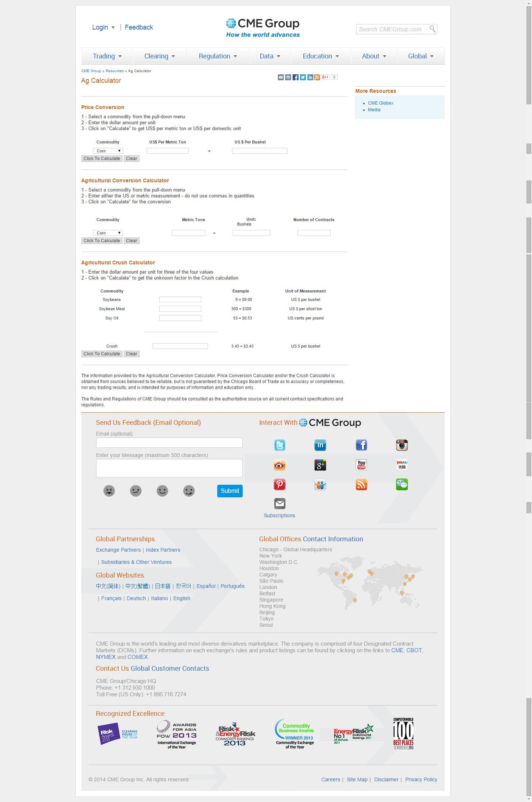Open the CME Globex resource link

tap(381, 103)
